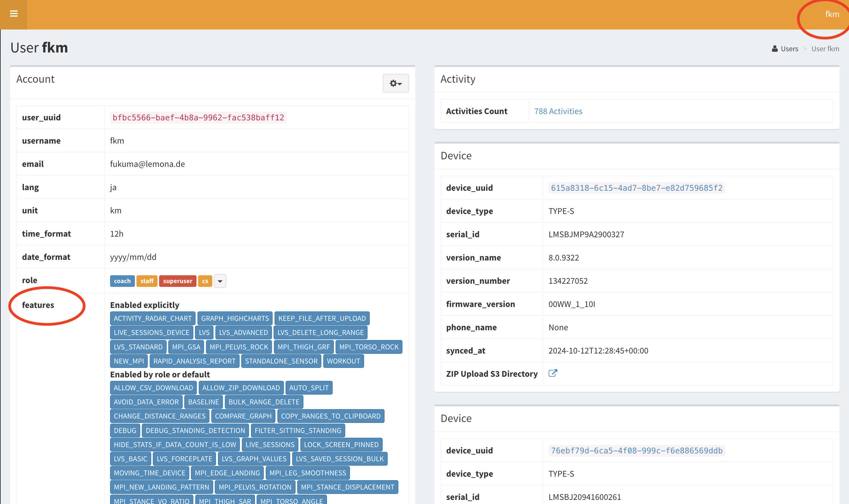The width and height of the screenshot is (849, 504).
Task: Click the staff role badge
Action: coord(147,281)
